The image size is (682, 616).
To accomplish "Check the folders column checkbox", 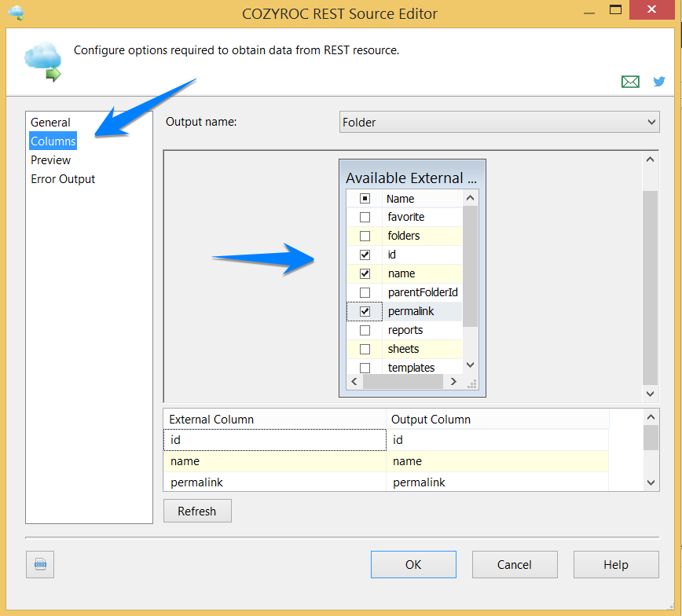I will click(365, 236).
